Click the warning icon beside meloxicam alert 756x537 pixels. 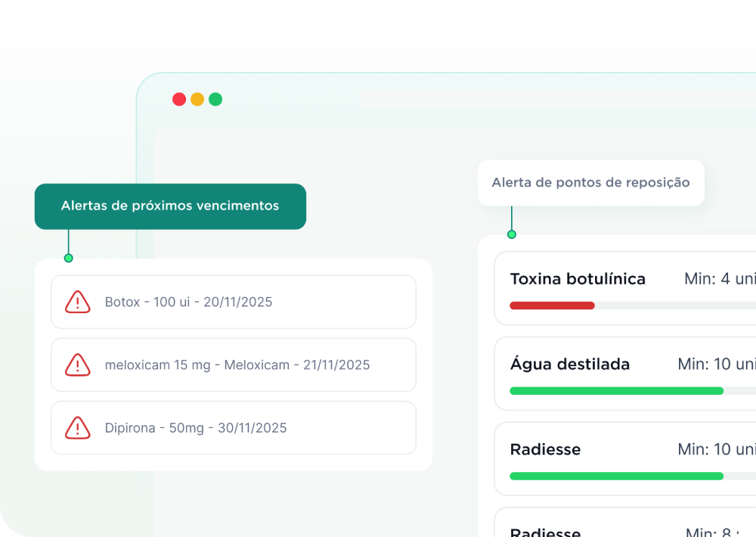(77, 365)
